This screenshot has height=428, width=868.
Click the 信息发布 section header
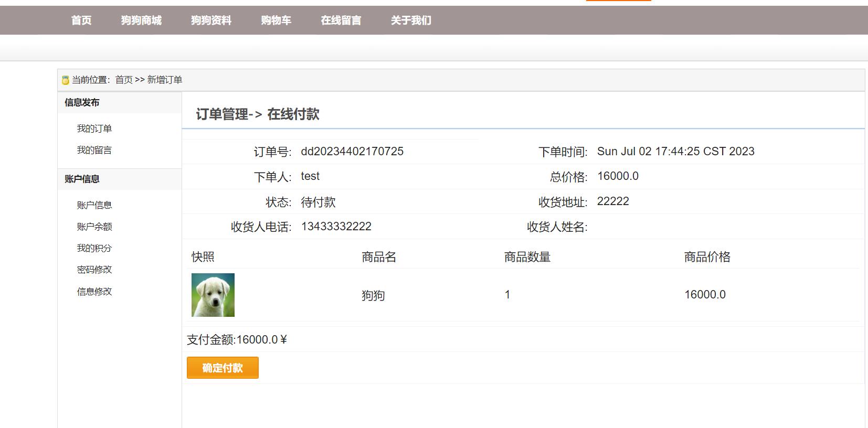click(82, 103)
